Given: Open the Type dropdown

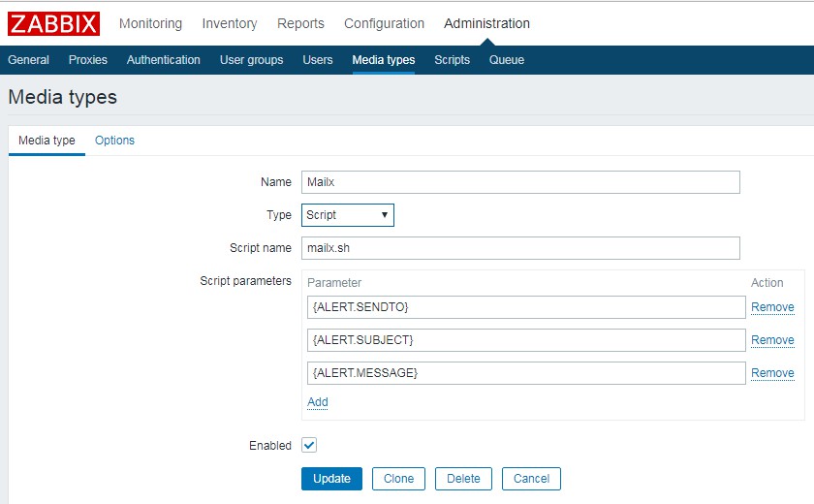Looking at the screenshot, I should coord(347,215).
